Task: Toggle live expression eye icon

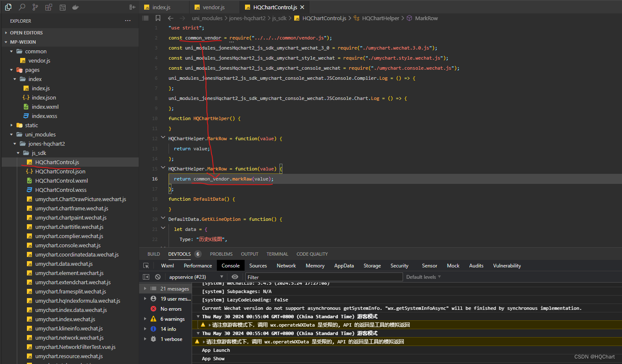Action: click(235, 277)
